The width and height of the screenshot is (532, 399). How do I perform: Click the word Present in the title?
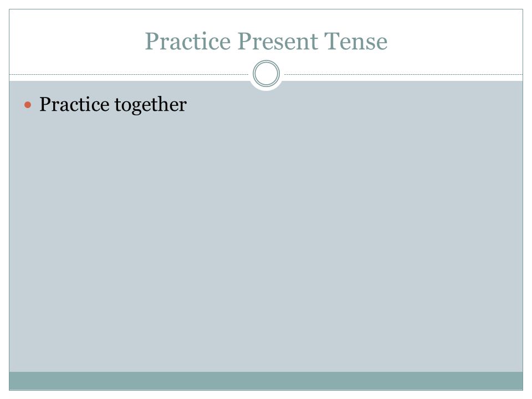(278, 42)
